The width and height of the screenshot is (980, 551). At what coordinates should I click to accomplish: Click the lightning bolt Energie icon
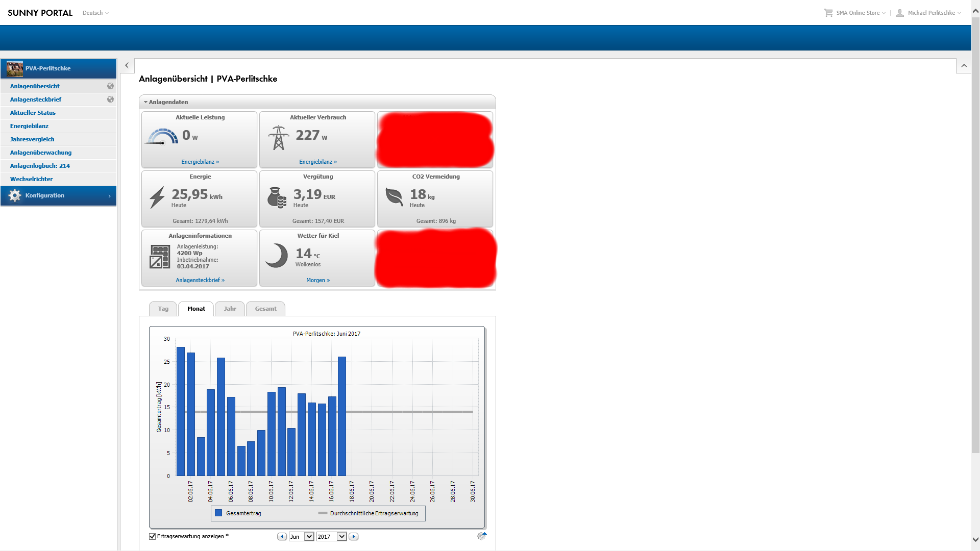(x=157, y=197)
